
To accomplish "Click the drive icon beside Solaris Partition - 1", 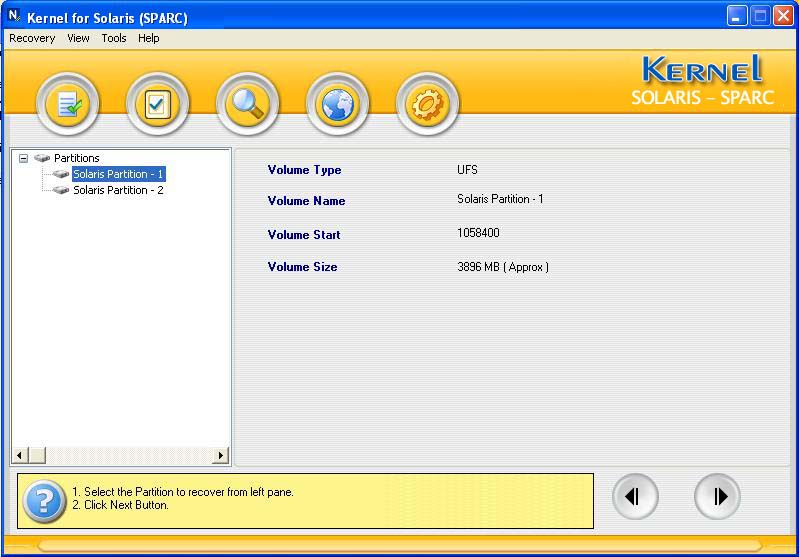I will pyautogui.click(x=61, y=174).
